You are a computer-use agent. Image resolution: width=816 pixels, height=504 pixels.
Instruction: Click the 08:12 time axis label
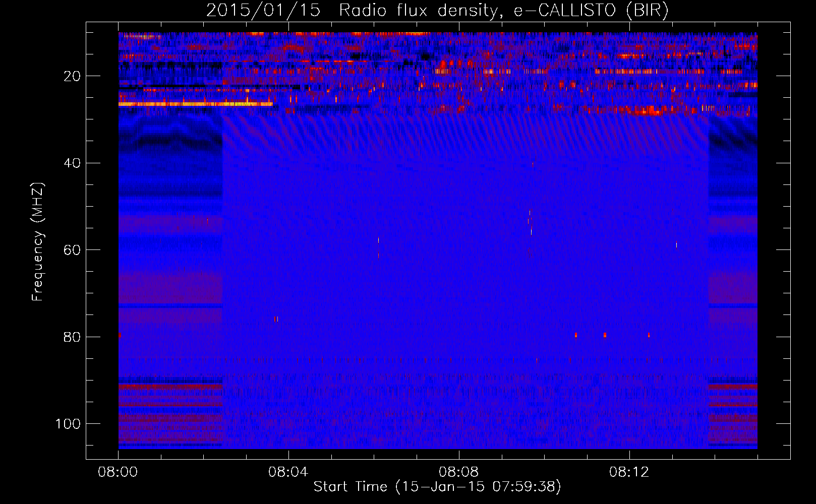[x=629, y=472]
